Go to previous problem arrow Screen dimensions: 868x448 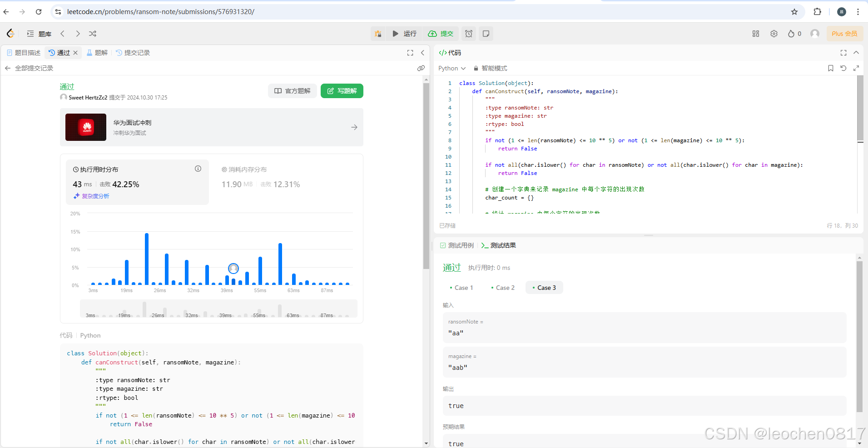pos(63,34)
